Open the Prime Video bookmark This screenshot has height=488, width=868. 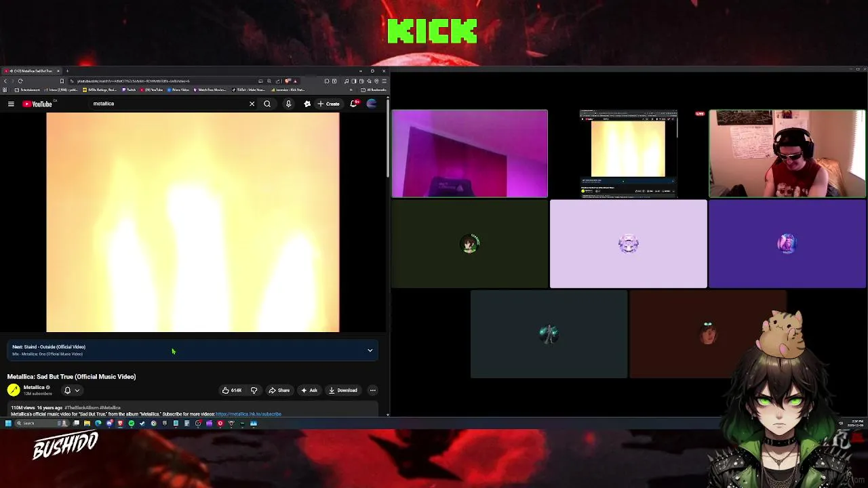pyautogui.click(x=178, y=89)
